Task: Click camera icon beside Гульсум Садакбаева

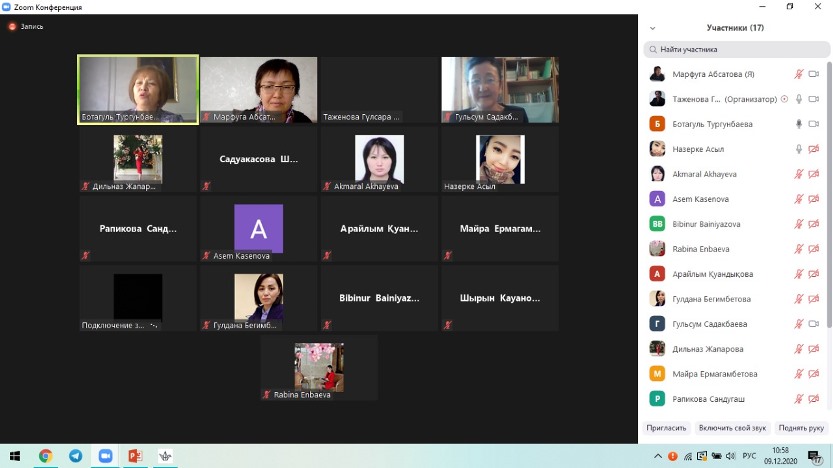Action: tap(814, 324)
